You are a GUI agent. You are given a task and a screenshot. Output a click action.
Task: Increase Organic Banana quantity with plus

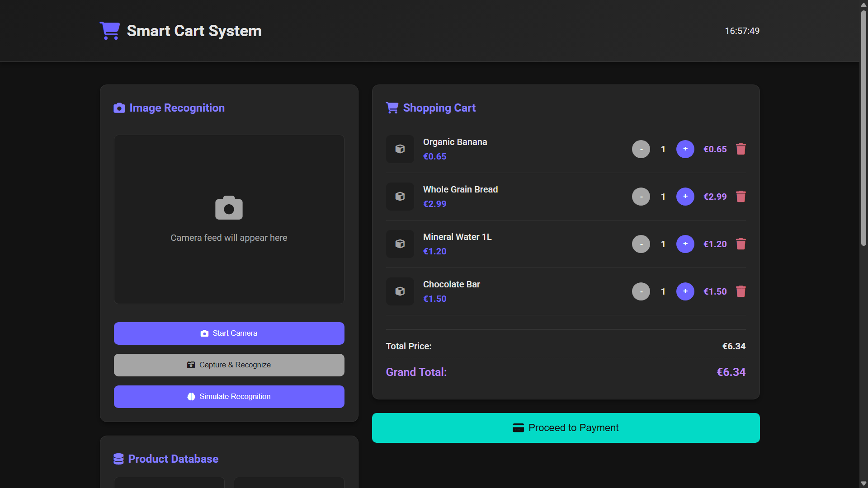pos(685,149)
